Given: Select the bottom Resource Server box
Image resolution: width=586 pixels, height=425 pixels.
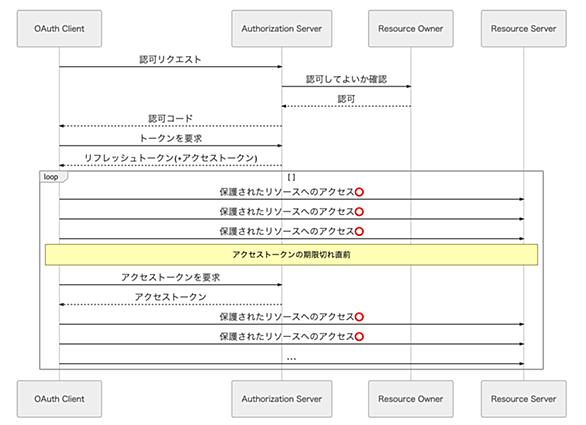Looking at the screenshot, I should coord(523,399).
